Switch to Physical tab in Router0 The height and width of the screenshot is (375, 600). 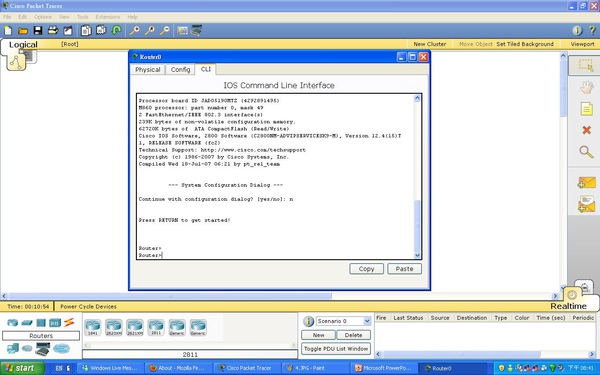(148, 70)
